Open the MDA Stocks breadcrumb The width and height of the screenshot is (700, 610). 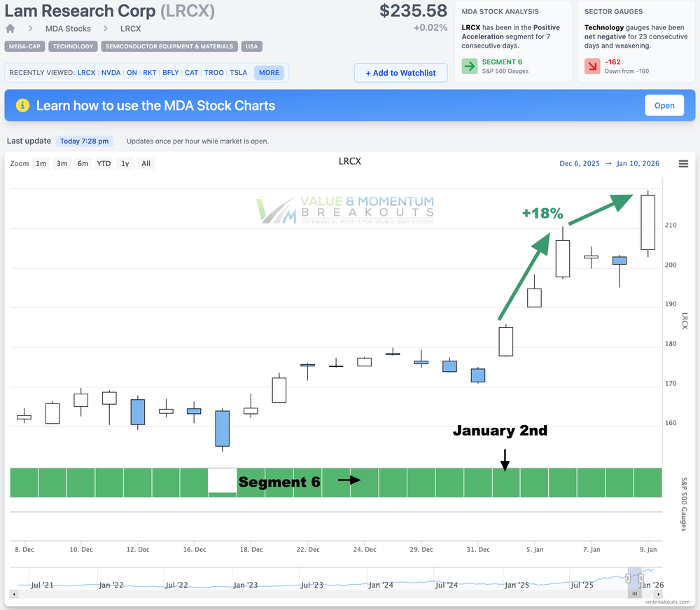[x=68, y=29]
